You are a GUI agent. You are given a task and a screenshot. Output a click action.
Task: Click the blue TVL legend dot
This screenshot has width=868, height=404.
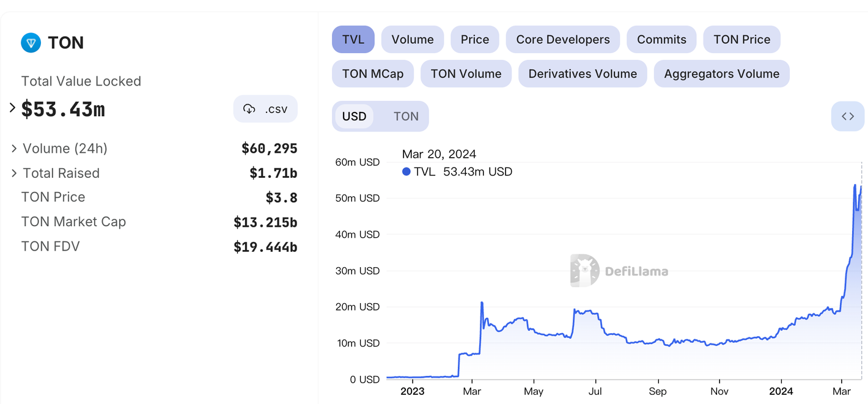pos(406,172)
